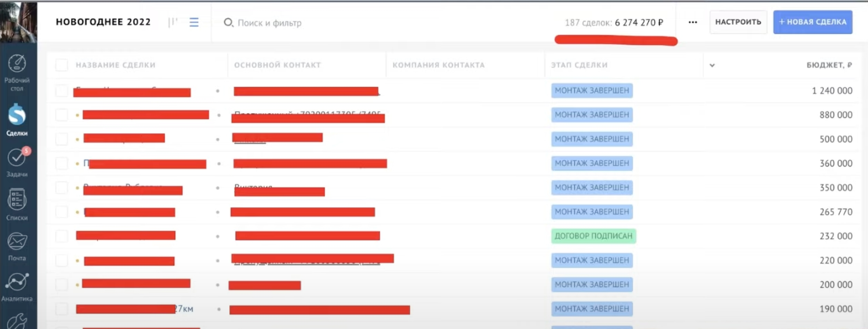The image size is (868, 329).
Task: Toggle the select-all header checkbox
Action: (62, 65)
